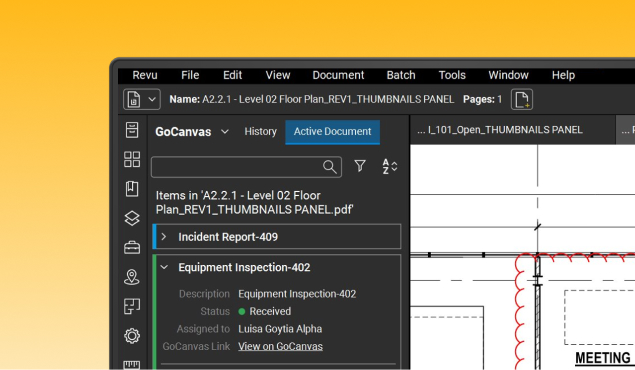
Task: Open the Edit menu
Action: click(x=232, y=75)
